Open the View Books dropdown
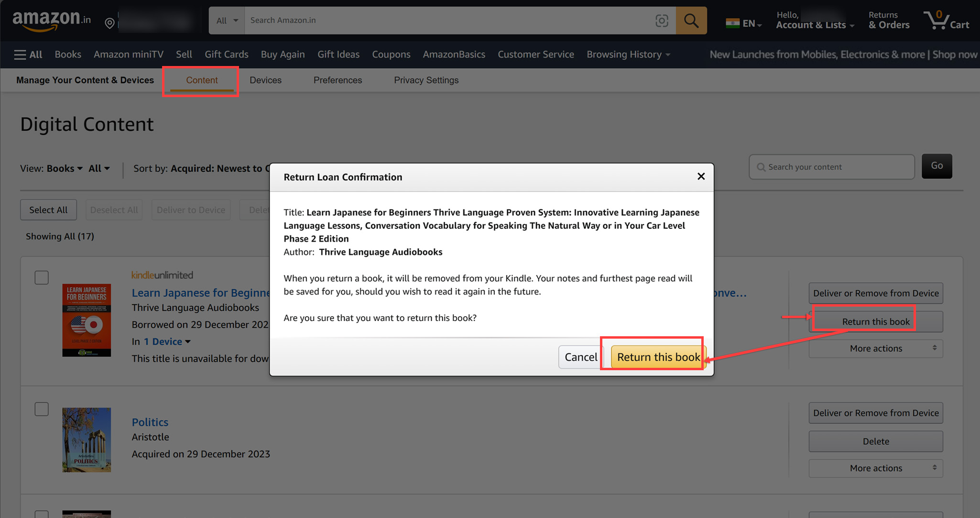Screen dimensions: 980x518 (x=65, y=168)
